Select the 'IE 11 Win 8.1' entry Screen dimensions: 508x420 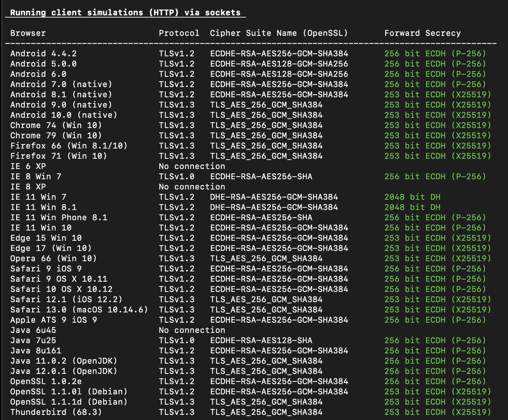pos(44,207)
